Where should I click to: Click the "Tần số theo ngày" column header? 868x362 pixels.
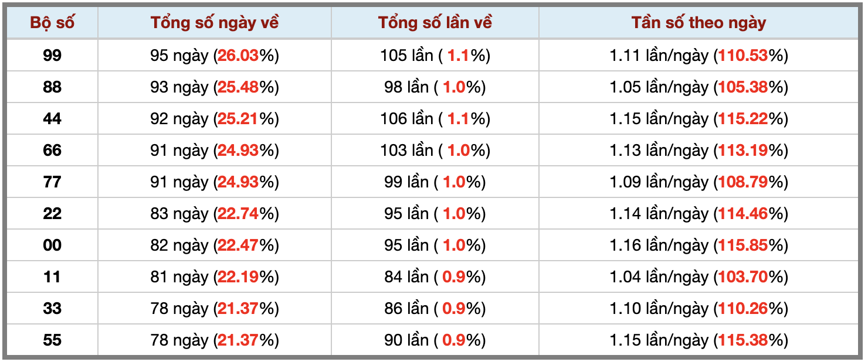[x=699, y=23]
